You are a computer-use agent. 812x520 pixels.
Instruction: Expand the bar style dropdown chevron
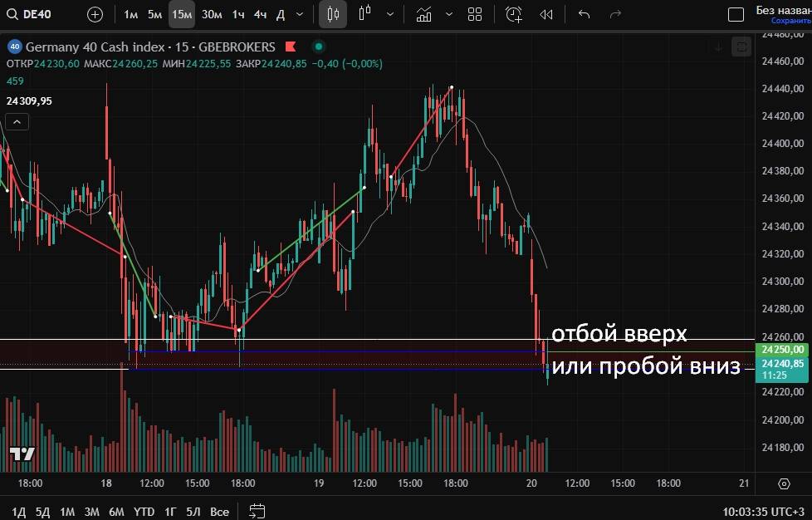(389, 14)
